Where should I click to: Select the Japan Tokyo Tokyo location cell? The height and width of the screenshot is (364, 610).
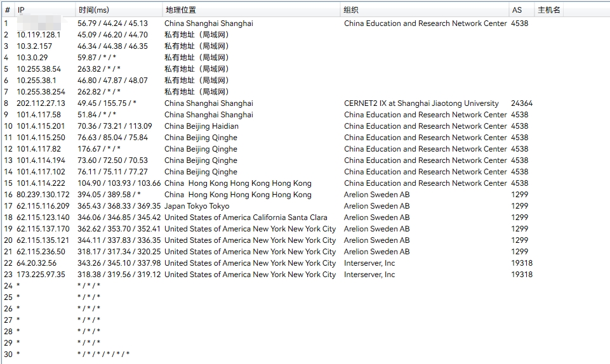click(197, 206)
